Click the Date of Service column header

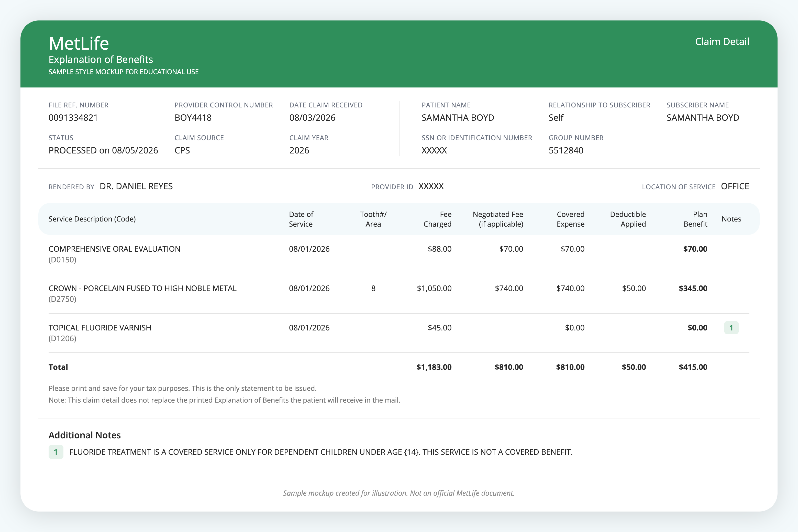click(301, 219)
